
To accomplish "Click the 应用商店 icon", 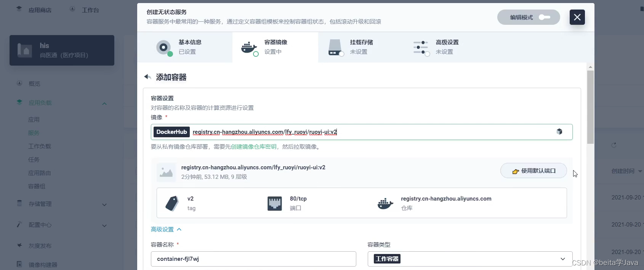I will (x=19, y=9).
